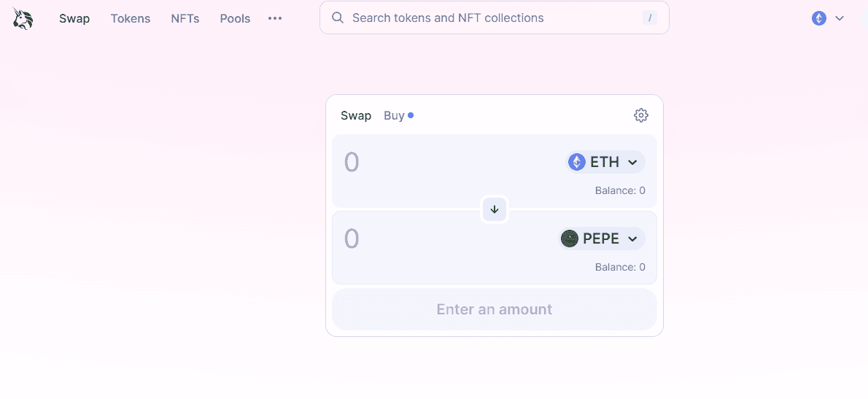Switch to the Buy tab

point(394,116)
